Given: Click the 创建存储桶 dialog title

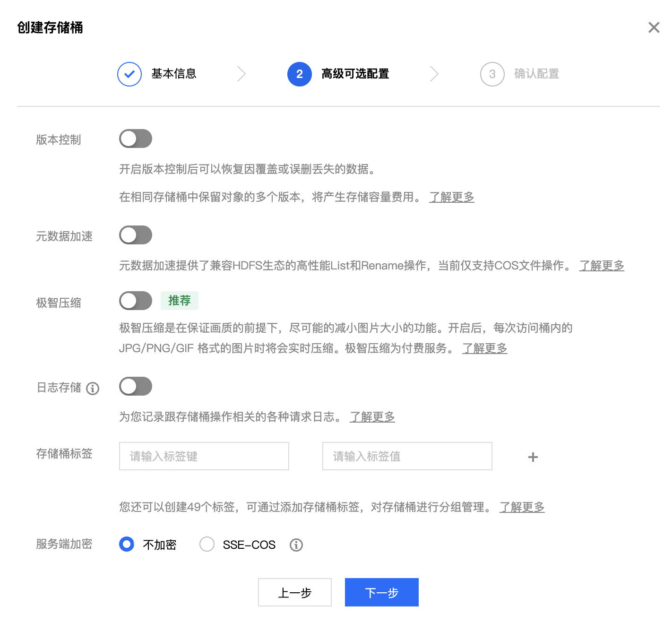Looking at the screenshot, I should click(50, 27).
